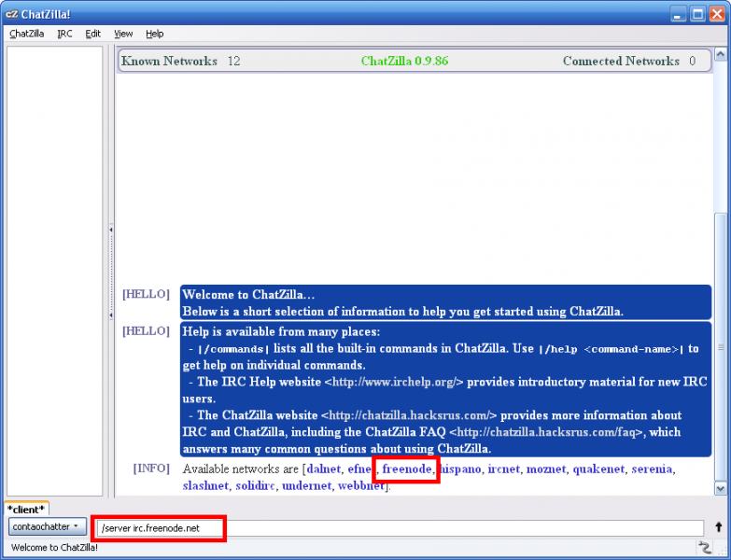Open the ChatZilla menu
Screen dimensions: 731x560
pos(26,34)
